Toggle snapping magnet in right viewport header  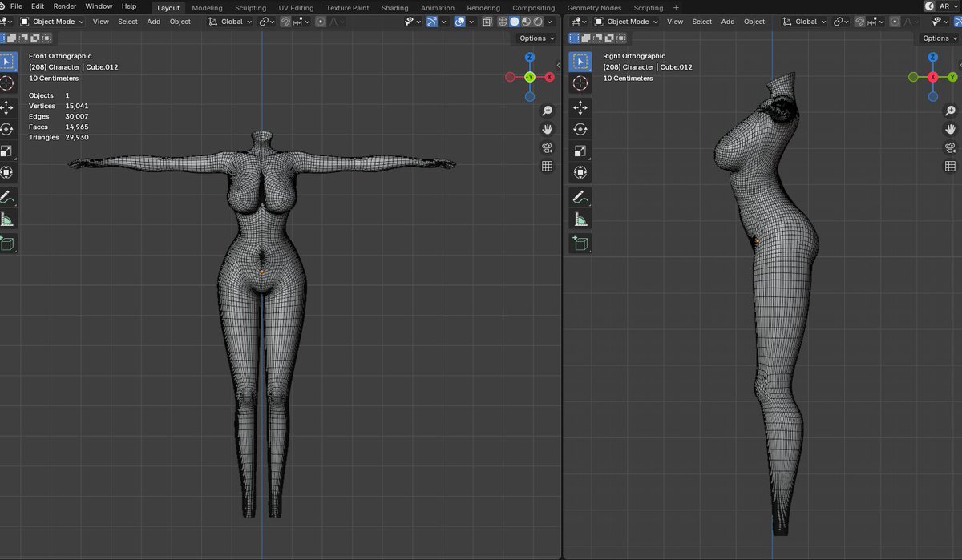[860, 22]
